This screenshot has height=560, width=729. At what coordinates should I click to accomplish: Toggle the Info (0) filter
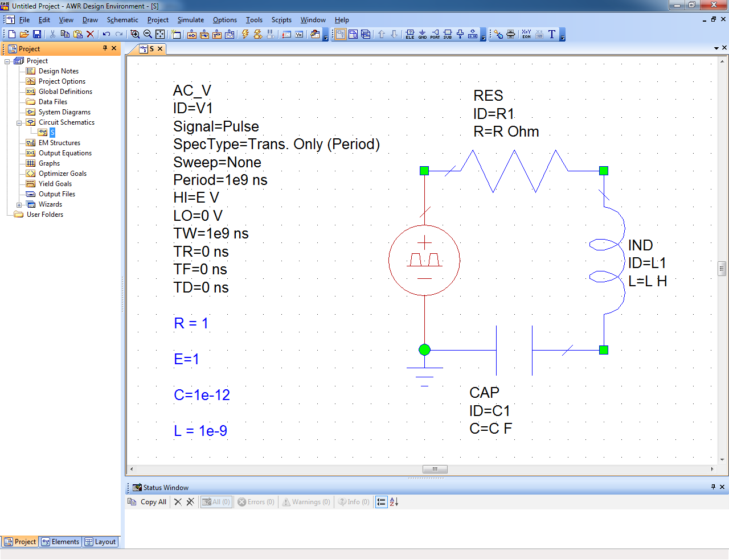tap(354, 502)
